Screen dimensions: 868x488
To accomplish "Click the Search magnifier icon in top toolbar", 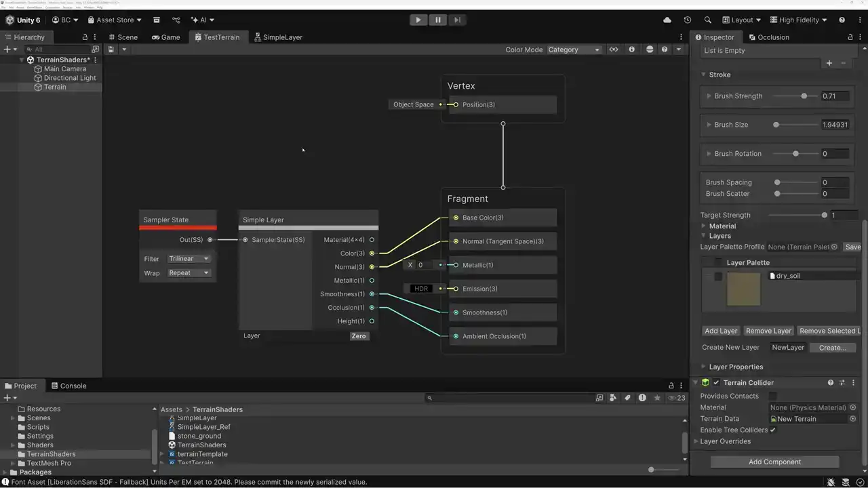I will point(708,20).
